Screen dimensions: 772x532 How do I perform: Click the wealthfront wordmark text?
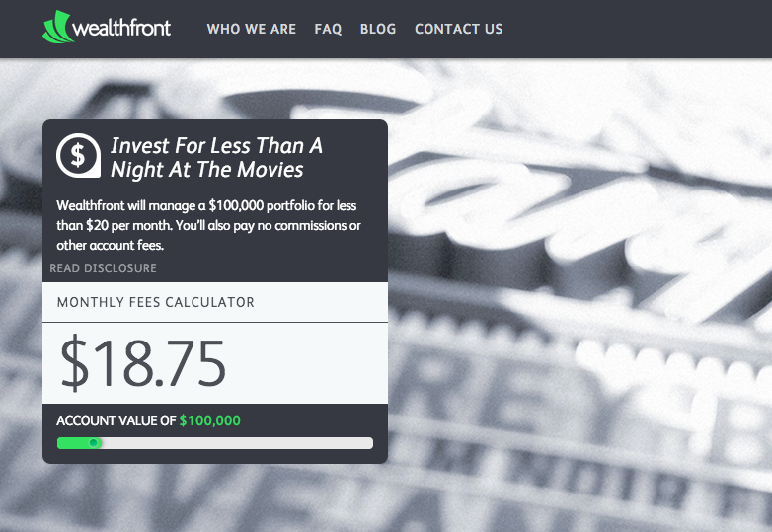coord(121,28)
